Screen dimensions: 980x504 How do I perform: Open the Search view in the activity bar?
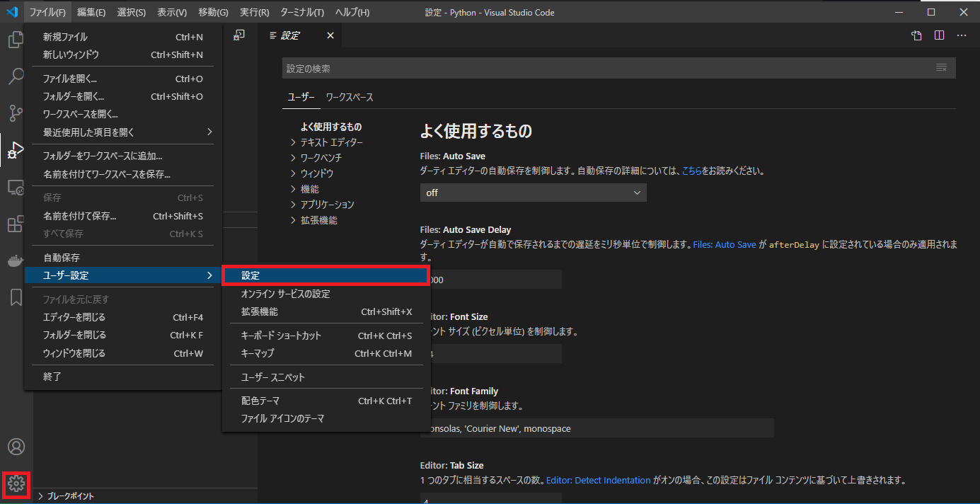pos(16,76)
